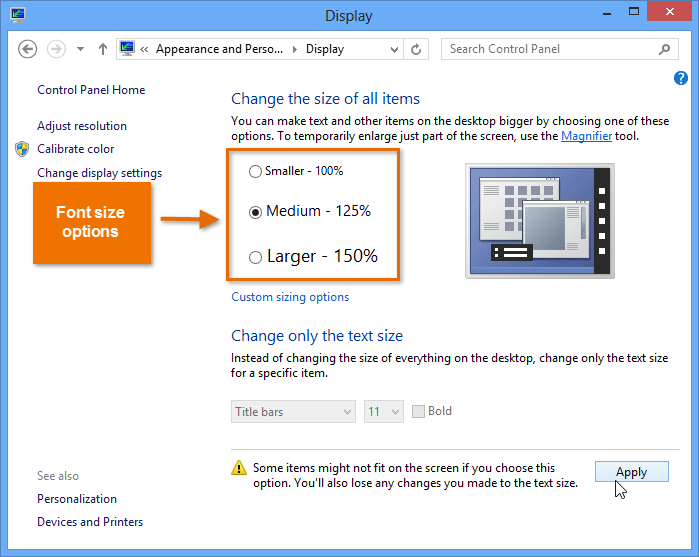The height and width of the screenshot is (557, 699).
Task: Choose Larger - 150% size option
Action: pos(255,257)
